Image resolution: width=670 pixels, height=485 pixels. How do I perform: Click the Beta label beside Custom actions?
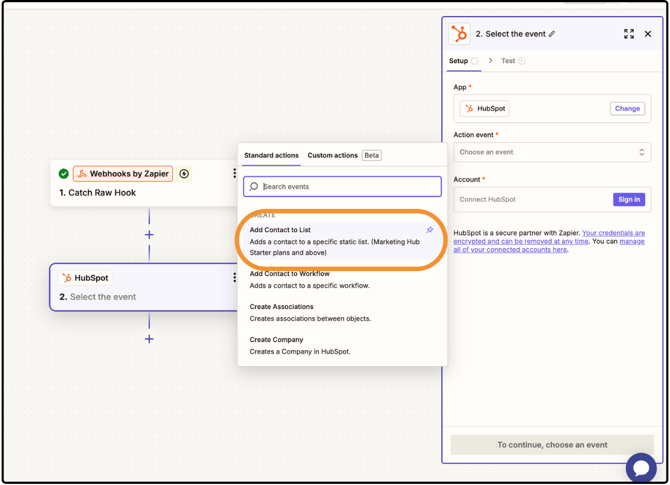tap(372, 155)
